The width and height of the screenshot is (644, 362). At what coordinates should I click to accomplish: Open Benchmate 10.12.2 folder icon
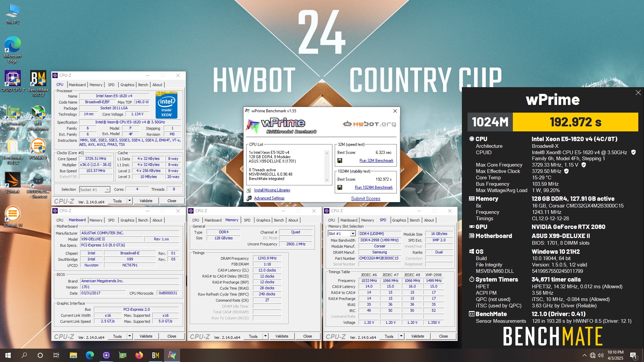[x=12, y=152]
